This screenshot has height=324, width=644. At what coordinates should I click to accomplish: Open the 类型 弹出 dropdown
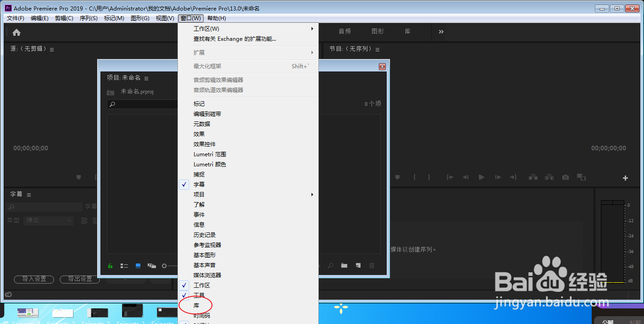49,220
